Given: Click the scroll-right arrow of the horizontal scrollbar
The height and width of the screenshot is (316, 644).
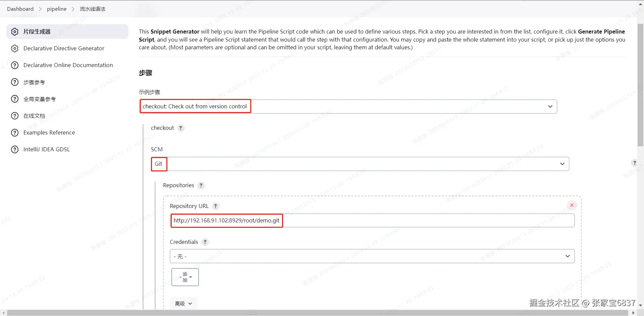Looking at the screenshot, I should (x=633, y=313).
